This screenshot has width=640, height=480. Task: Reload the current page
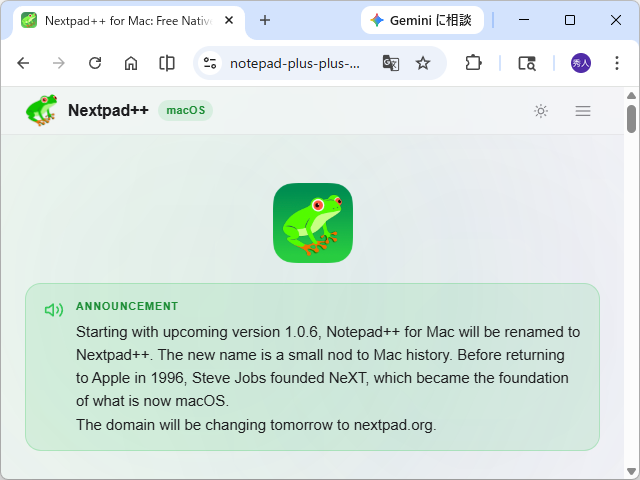tap(95, 63)
